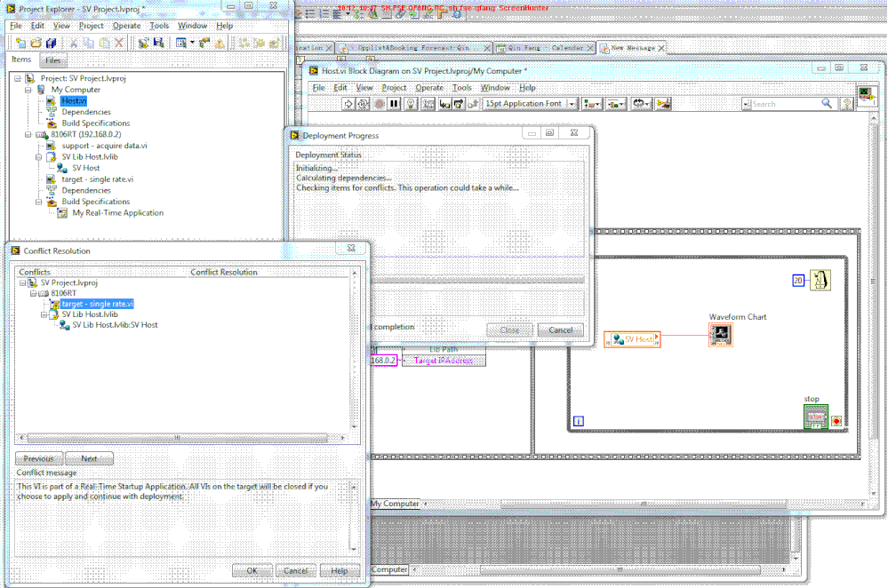
Task: Collapse My Computer node in Project Explorer
Action: point(28,90)
